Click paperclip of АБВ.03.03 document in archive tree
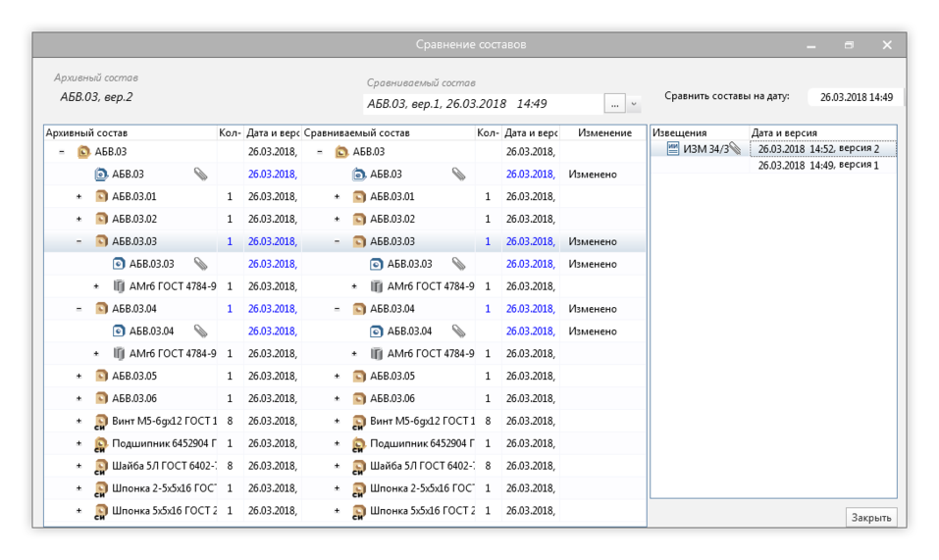Screen dimensions: 939x560 coord(200,264)
